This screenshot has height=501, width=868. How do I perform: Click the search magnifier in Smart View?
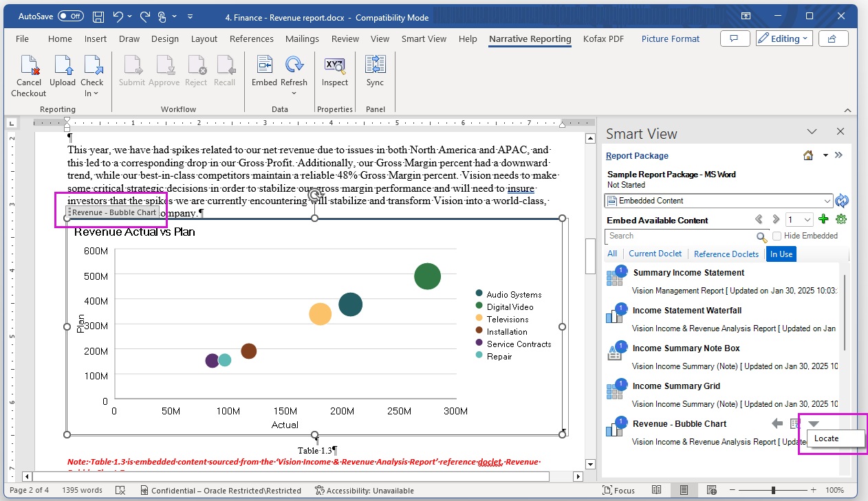point(761,237)
